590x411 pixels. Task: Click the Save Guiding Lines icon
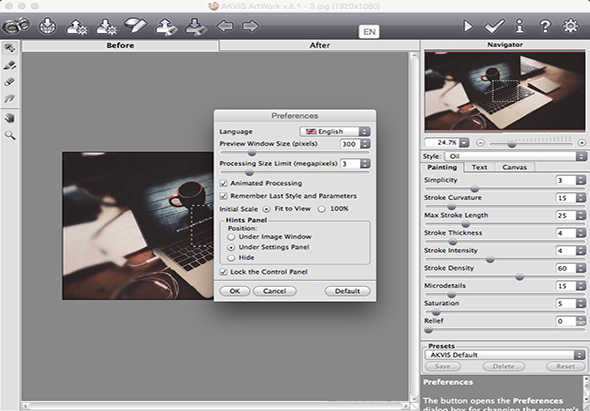[196, 26]
